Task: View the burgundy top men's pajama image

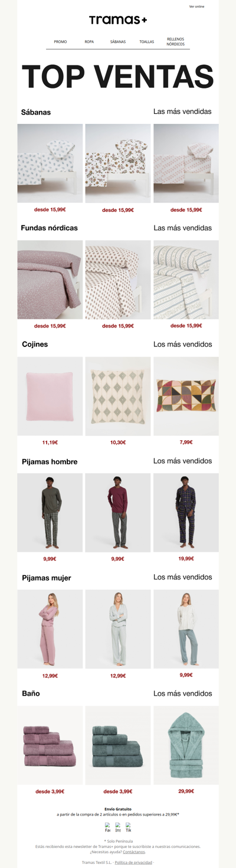Action: click(118, 512)
